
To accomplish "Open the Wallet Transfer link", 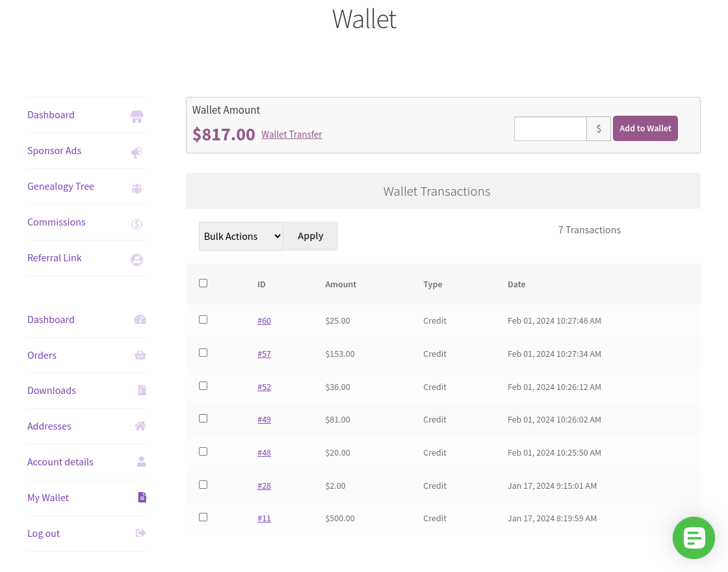I will [x=291, y=134].
